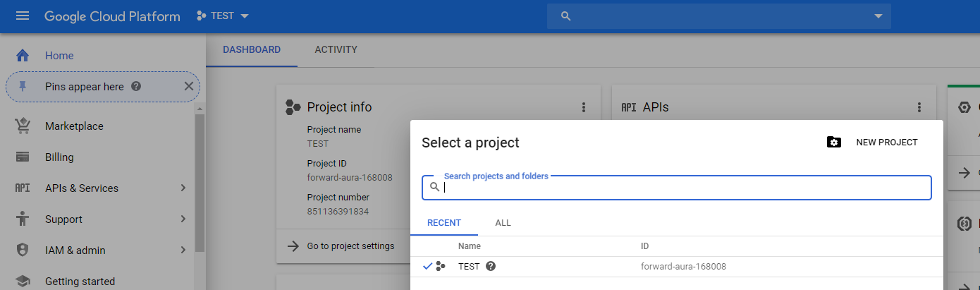980x290 pixels.
Task: Click the Marketplace cart icon
Action: (x=23, y=126)
